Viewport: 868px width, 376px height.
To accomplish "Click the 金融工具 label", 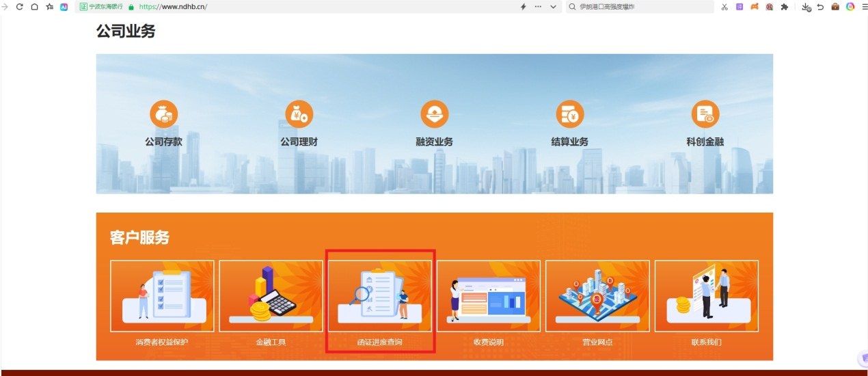I will tap(271, 342).
